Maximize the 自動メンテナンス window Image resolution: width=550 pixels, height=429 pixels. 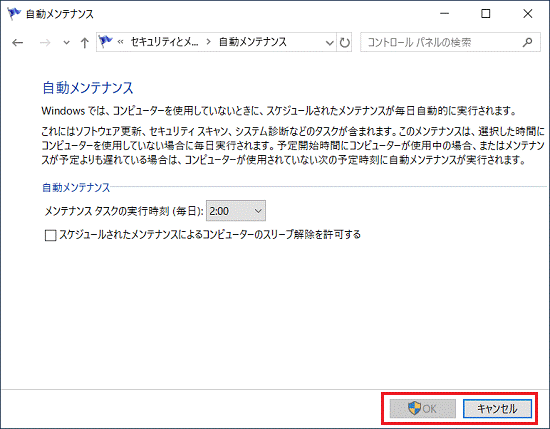485,14
